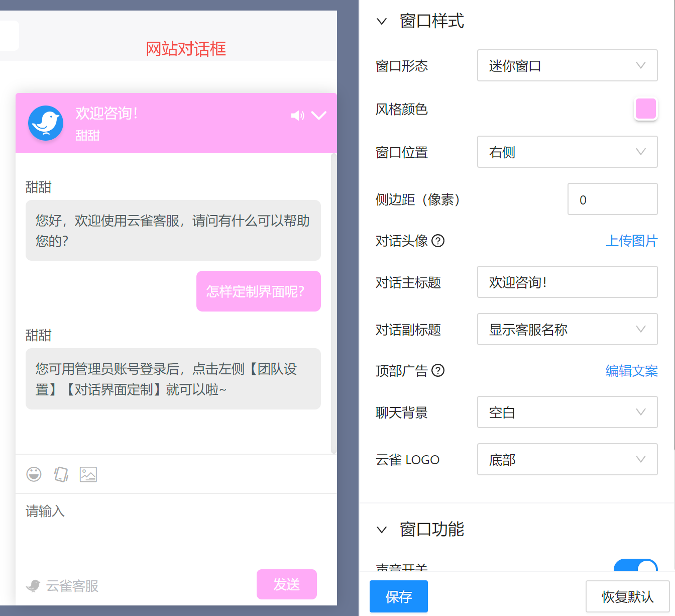The height and width of the screenshot is (616, 675).
Task: Click the pink 风格颜色 color swatch
Action: [645, 109]
